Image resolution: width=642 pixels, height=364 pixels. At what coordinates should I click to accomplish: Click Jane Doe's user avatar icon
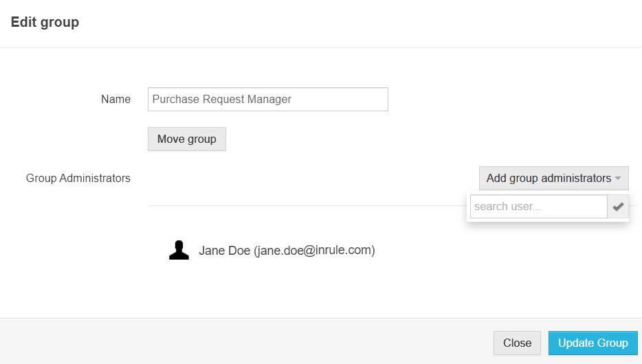pyautogui.click(x=179, y=250)
